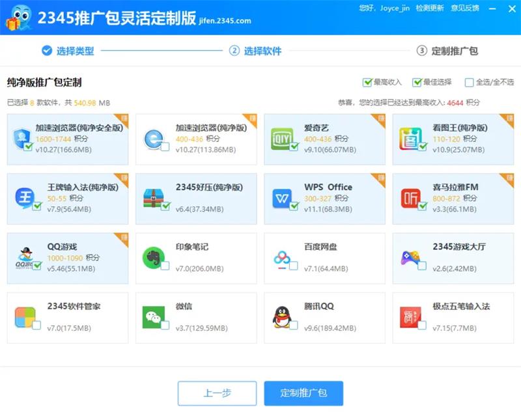The height and width of the screenshot is (420, 521).
Task: Click the 1000-1090 积分 value for QQ游戏
Action: (x=74, y=257)
